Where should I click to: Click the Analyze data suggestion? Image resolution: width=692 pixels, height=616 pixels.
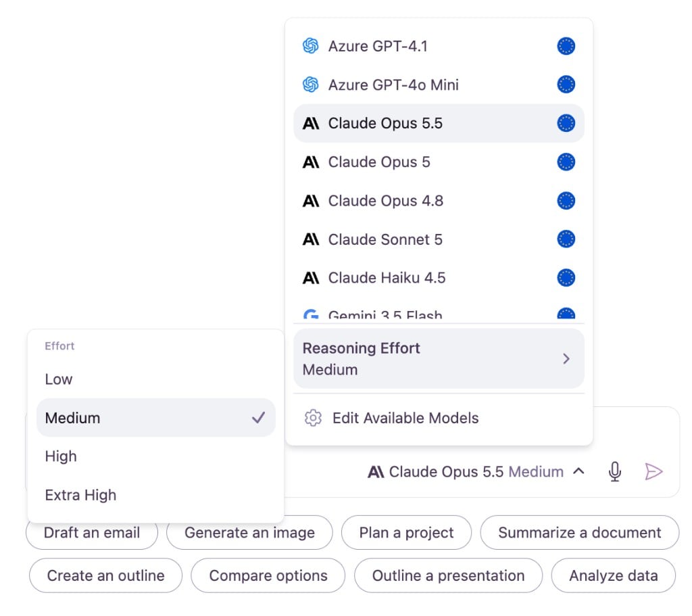click(613, 575)
